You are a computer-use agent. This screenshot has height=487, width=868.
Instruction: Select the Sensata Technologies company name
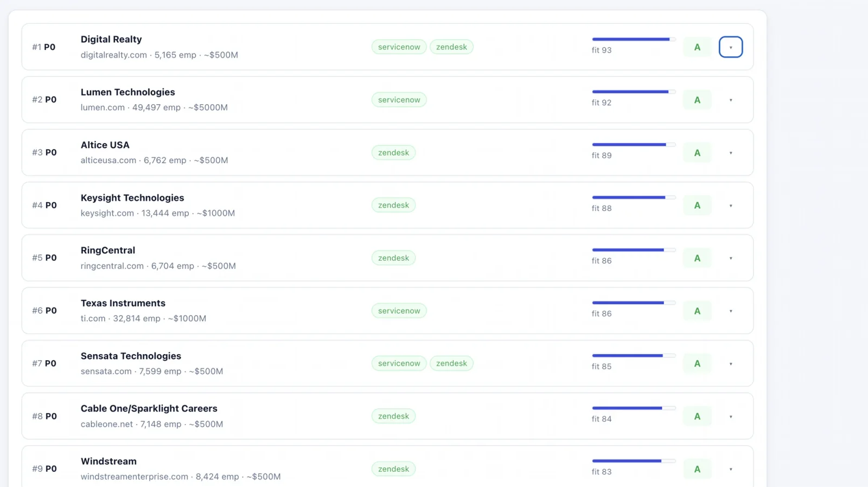[131, 356]
